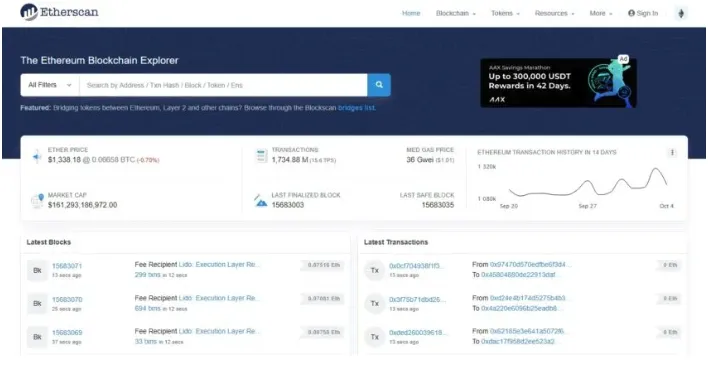This screenshot has width=708, height=366.
Task: Open the AAX Savings Marathon ad banner
Action: tap(558, 83)
